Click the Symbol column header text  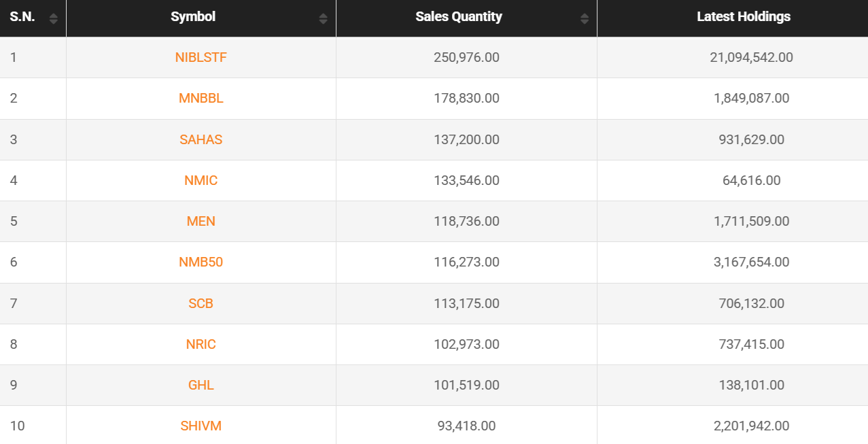[193, 17]
